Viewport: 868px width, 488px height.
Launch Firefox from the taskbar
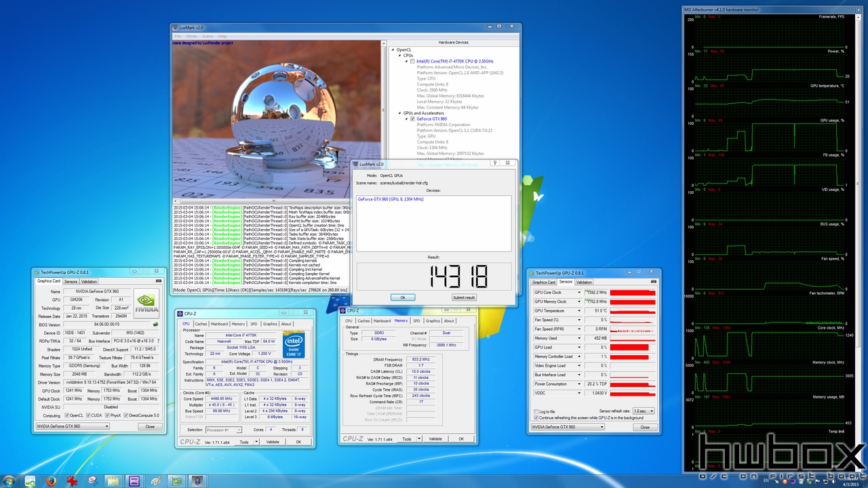(x=50, y=481)
